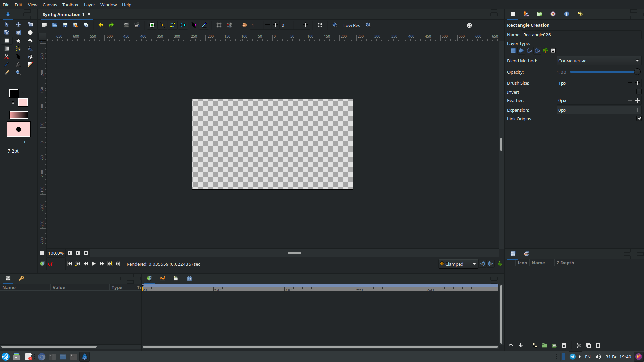
Task: Toggle radius handles display
Action: [x=183, y=25]
